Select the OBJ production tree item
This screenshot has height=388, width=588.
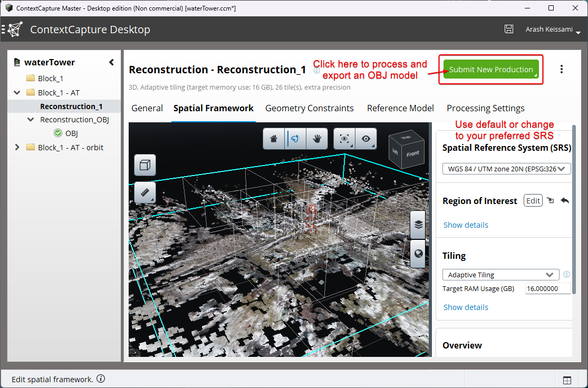(72, 133)
